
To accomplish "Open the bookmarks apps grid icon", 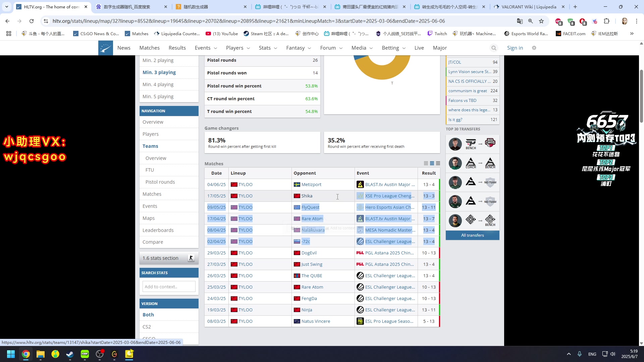I will coord(9,34).
